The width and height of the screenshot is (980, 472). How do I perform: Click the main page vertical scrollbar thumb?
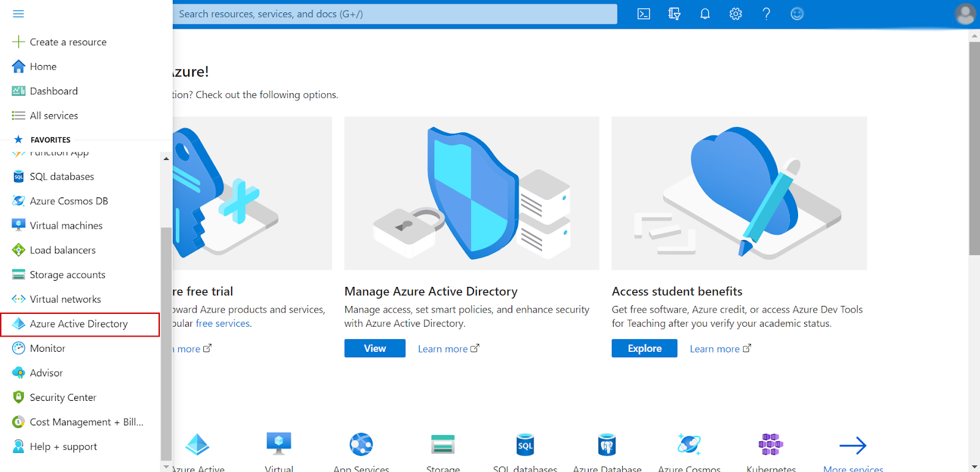coord(974,148)
